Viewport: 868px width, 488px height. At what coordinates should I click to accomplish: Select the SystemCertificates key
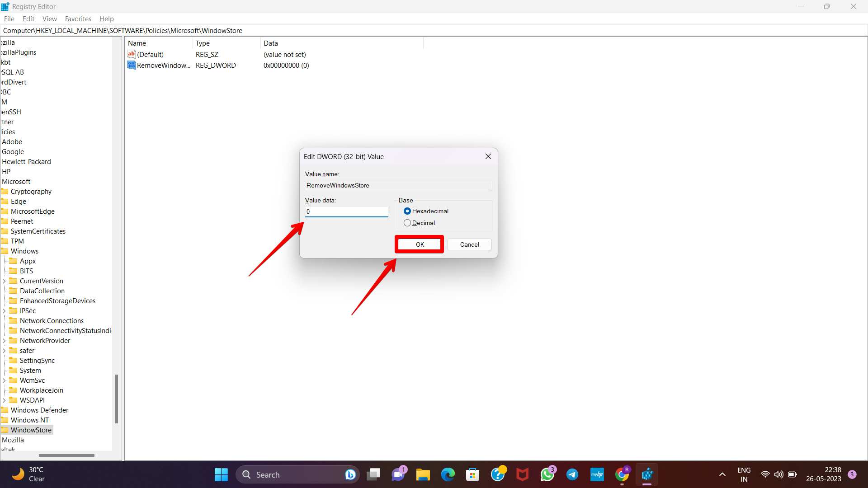click(x=38, y=231)
